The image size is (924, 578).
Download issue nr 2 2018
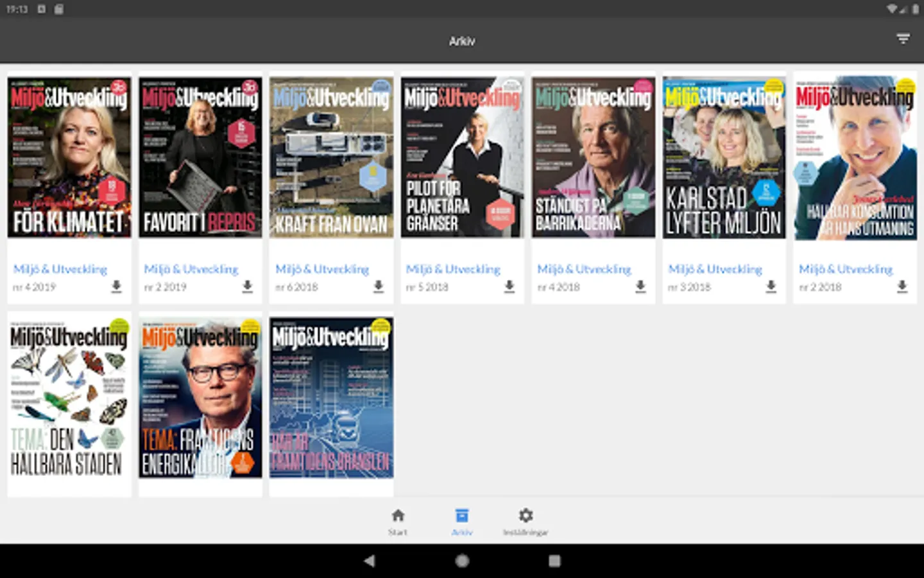tap(902, 286)
